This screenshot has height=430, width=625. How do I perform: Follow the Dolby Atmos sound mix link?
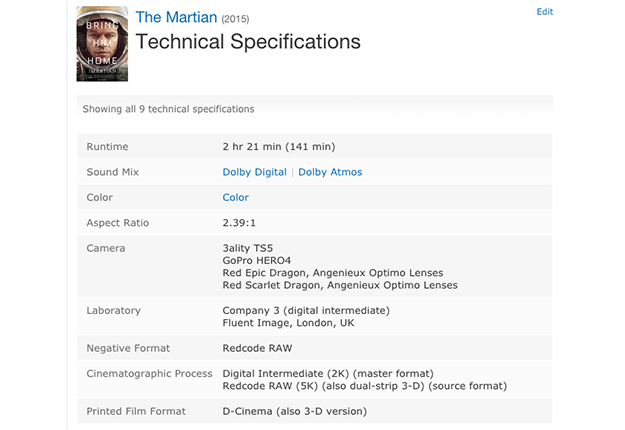click(x=330, y=172)
